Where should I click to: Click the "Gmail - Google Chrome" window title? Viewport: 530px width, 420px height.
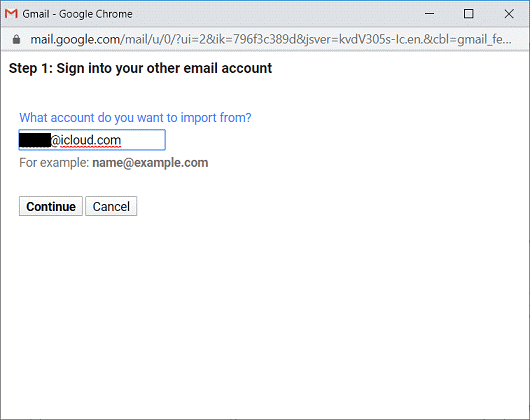click(77, 14)
